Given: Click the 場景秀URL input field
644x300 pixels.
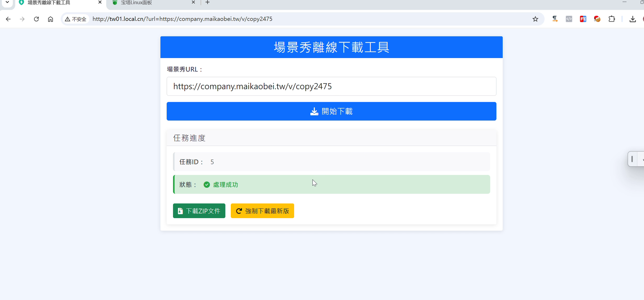Looking at the screenshot, I should coord(331,86).
